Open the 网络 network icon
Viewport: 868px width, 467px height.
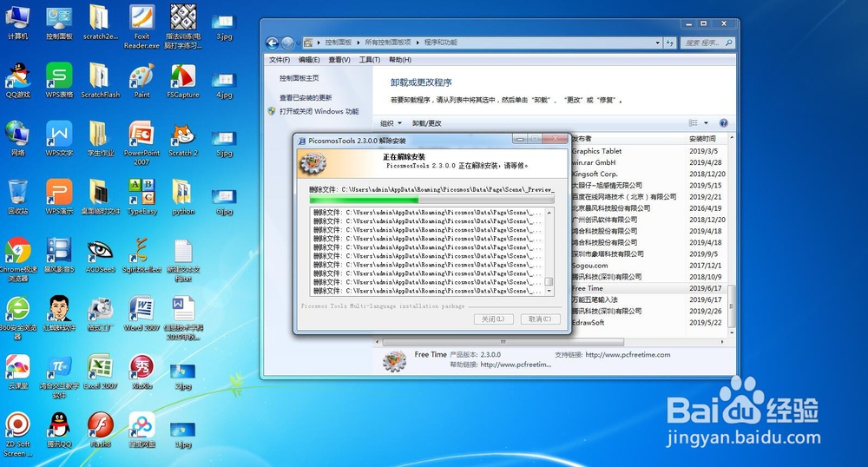tap(17, 139)
